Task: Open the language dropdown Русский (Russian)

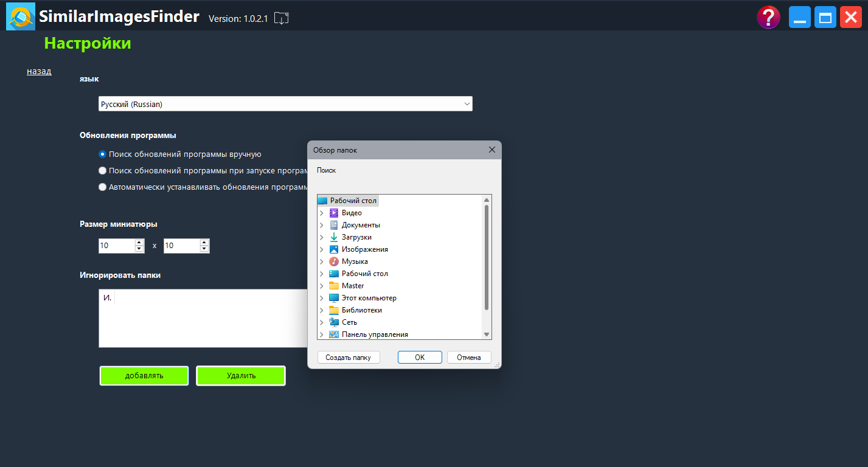Action: click(x=285, y=104)
